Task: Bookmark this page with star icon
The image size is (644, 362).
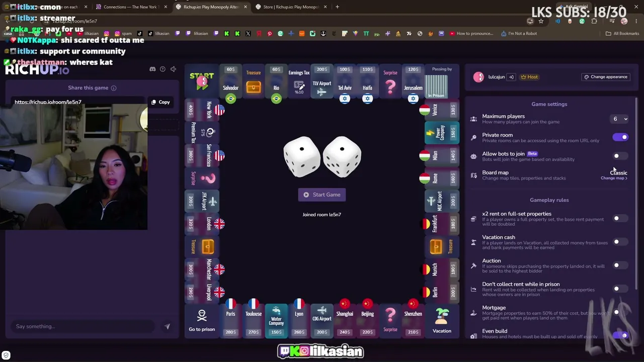Action: (541, 21)
